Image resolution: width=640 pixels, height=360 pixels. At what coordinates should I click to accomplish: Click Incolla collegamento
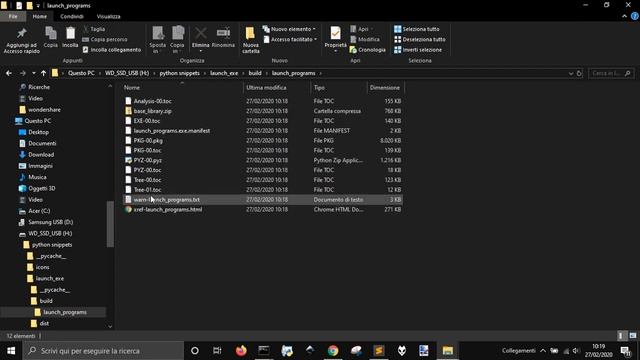click(x=111, y=50)
